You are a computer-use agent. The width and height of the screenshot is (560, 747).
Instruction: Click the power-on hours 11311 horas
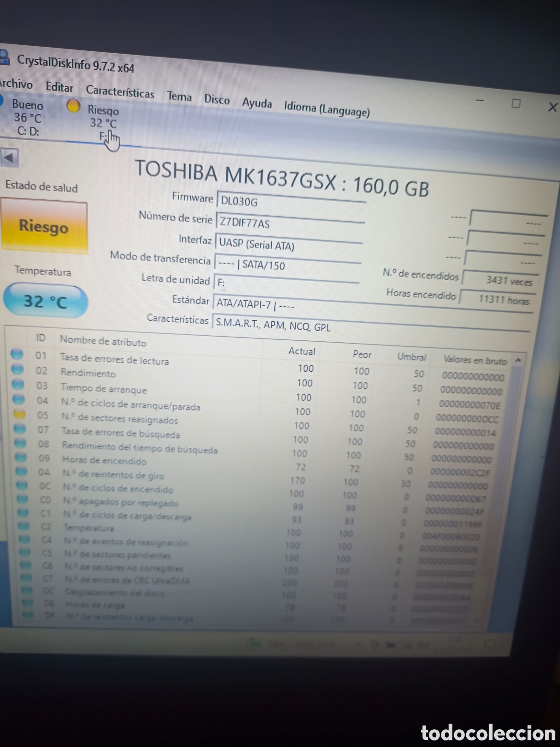[497, 299]
